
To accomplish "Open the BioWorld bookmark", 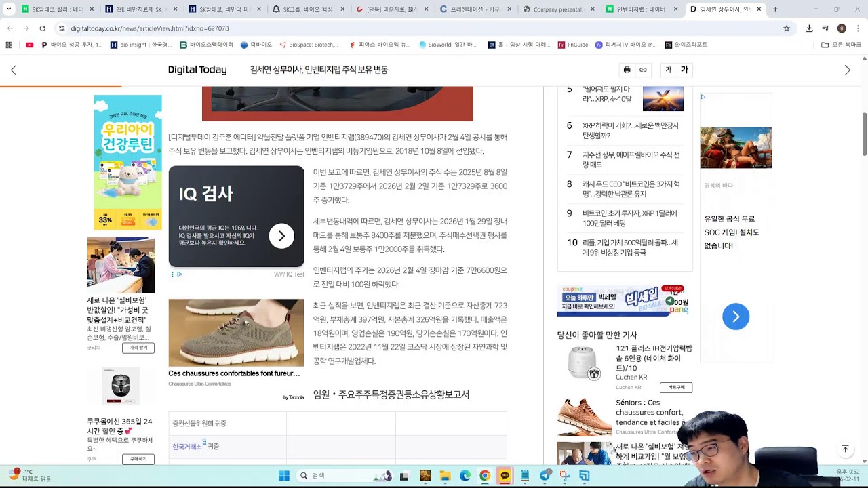I will [448, 45].
